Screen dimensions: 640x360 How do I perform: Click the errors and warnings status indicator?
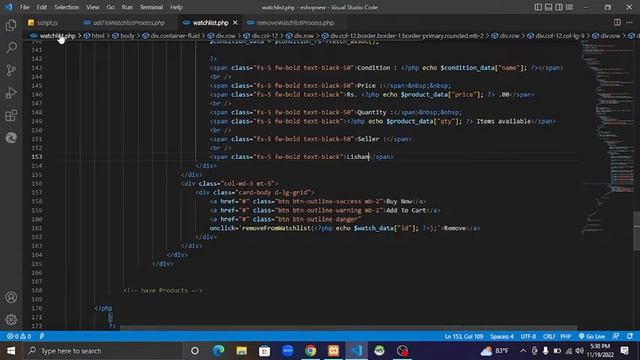coord(19,336)
